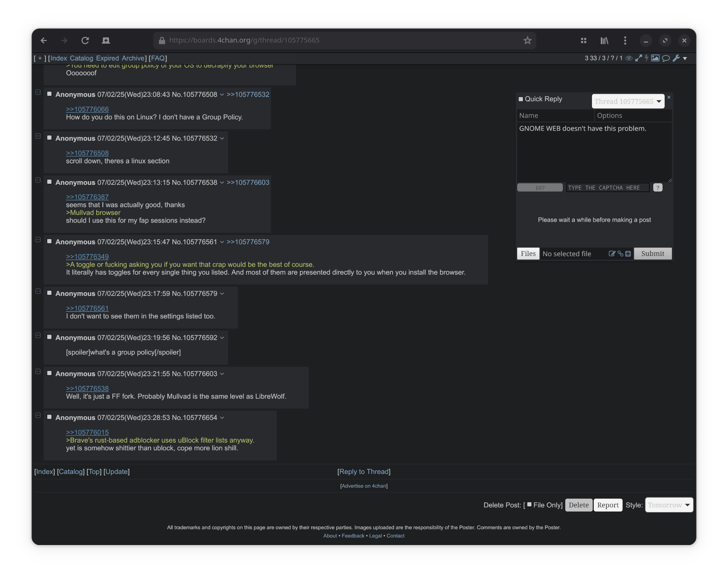Hide post No.105776538 with minus icon

tap(38, 180)
